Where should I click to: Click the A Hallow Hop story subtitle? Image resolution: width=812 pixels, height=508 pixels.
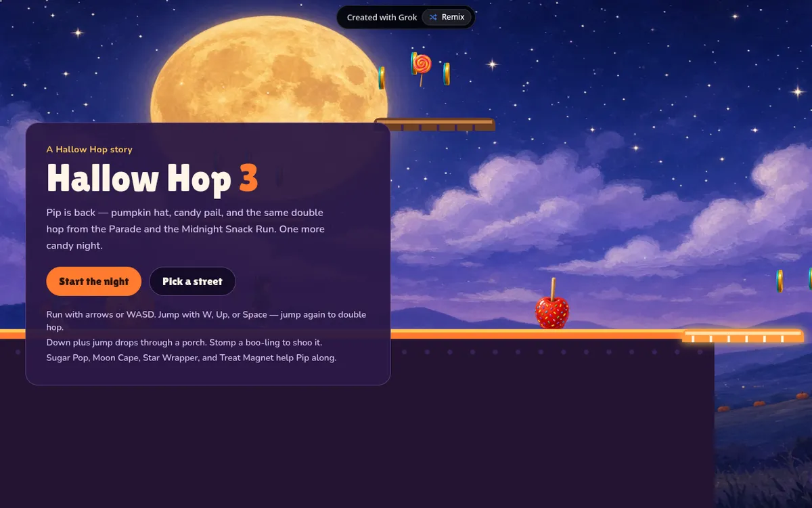pyautogui.click(x=89, y=149)
